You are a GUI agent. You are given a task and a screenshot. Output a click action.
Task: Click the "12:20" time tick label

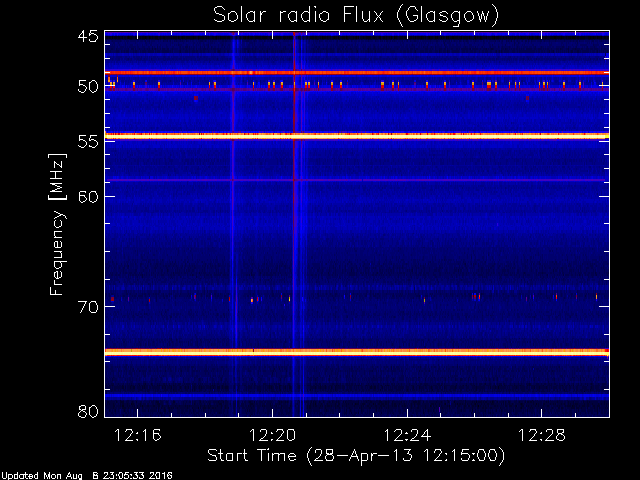click(272, 436)
